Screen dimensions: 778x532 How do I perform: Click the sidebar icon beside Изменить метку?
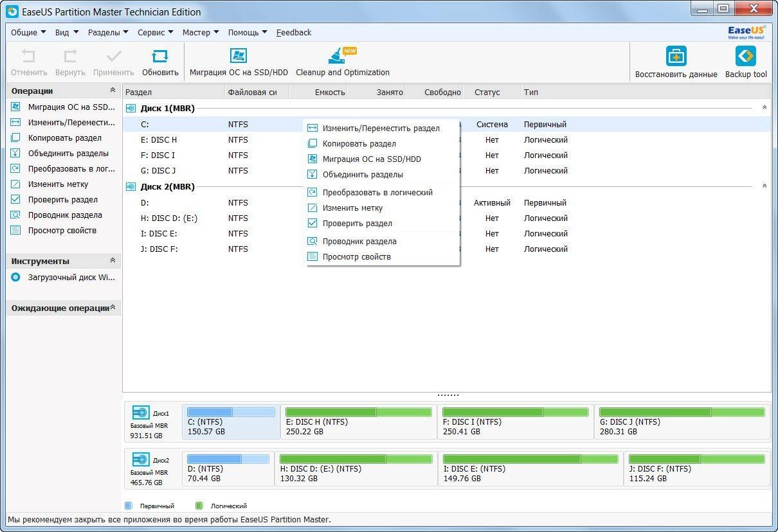click(x=15, y=184)
